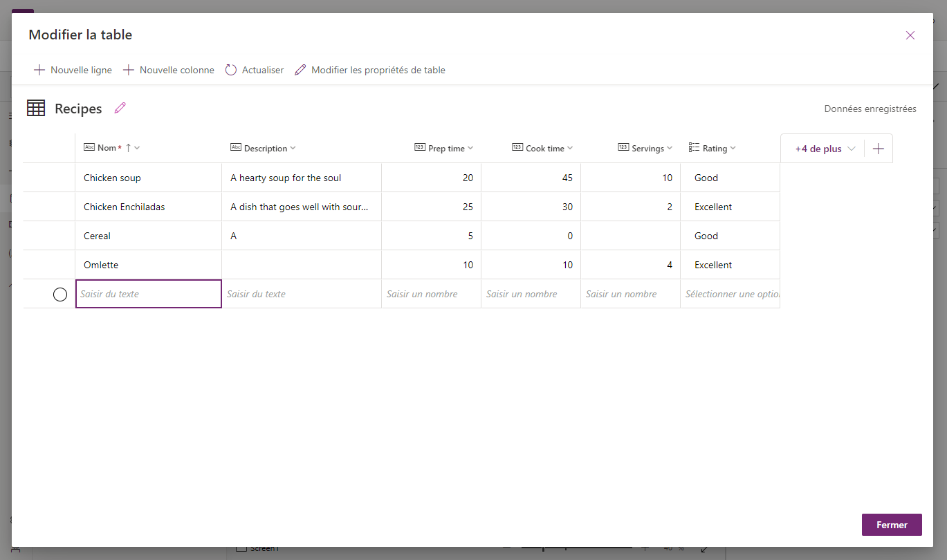Image resolution: width=947 pixels, height=560 pixels.
Task: Click Chicken soup servings value 10
Action: [x=631, y=178]
